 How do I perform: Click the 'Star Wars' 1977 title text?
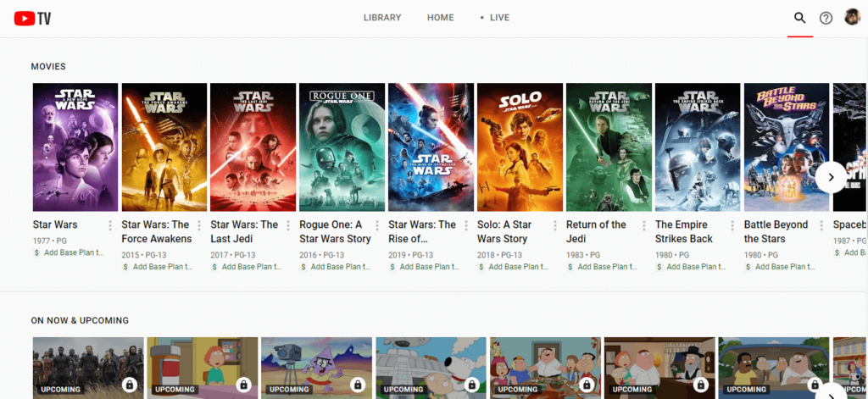coord(55,224)
